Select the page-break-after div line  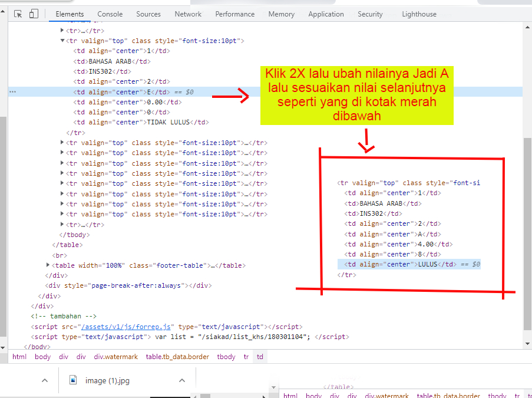[x=128, y=285]
